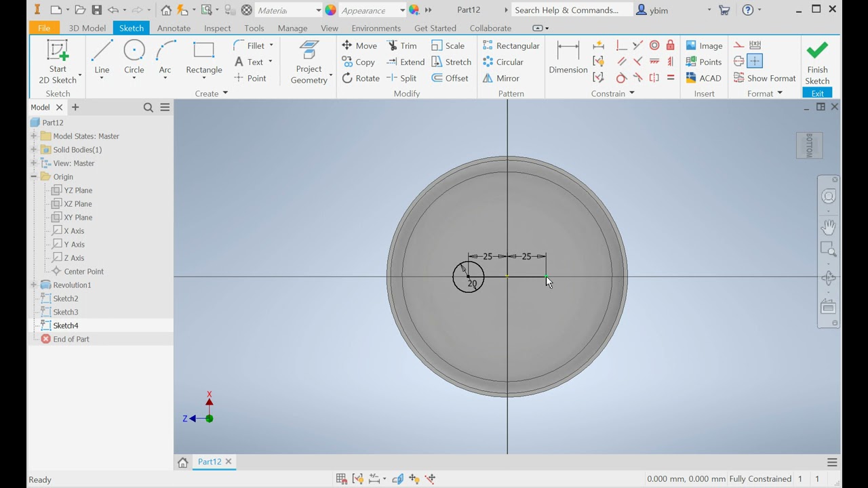Screen dimensions: 868x488
Task: Open the File menu
Action: (x=44, y=28)
